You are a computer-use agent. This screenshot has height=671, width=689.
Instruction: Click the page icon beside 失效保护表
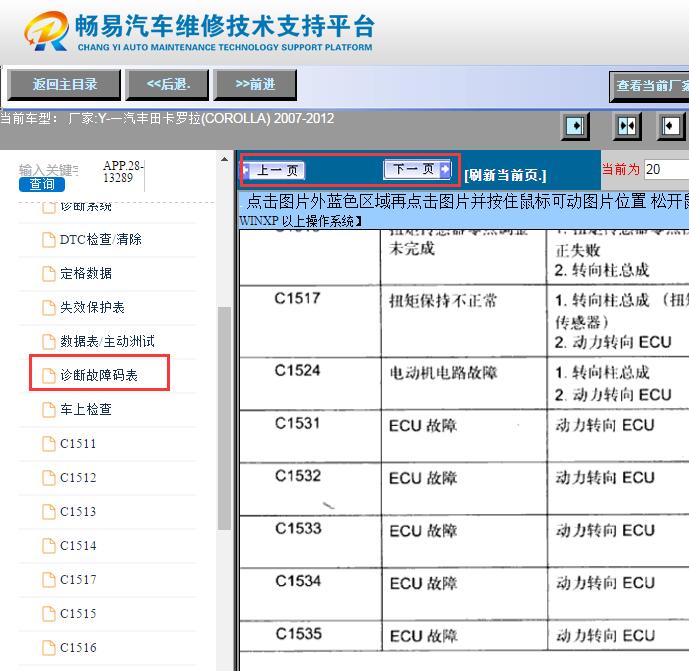pos(48,308)
